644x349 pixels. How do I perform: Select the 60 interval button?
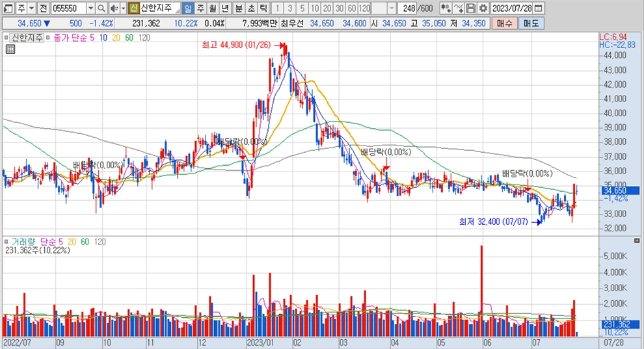[351, 8]
